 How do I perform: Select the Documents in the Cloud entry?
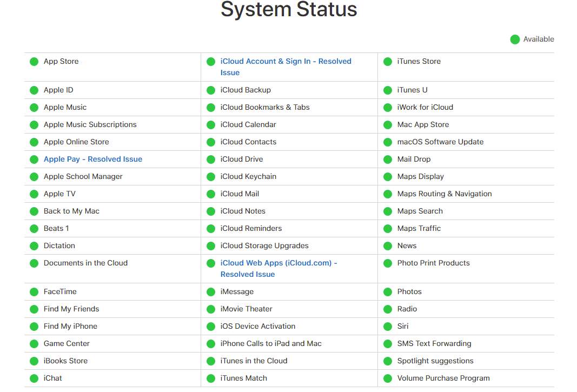(x=86, y=263)
